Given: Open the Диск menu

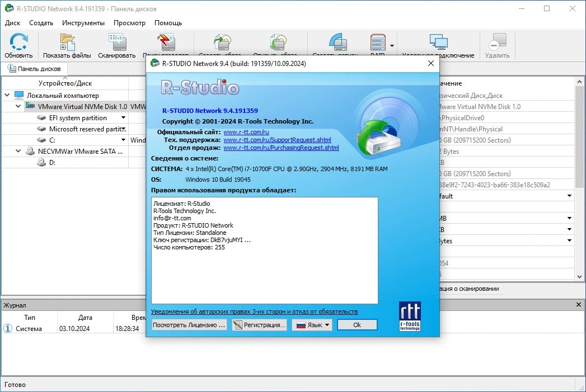Looking at the screenshot, I should point(13,23).
